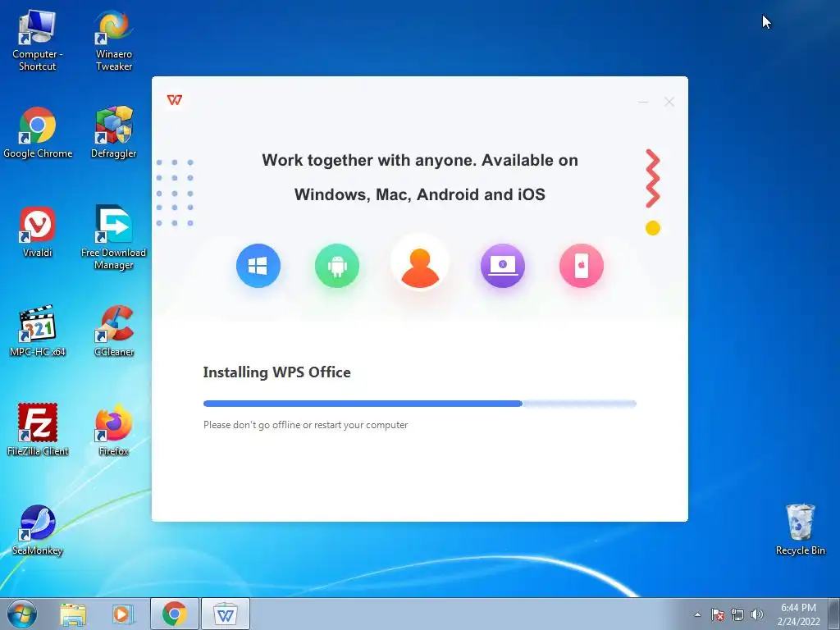Open network status tray icon
The width and height of the screenshot is (840, 630).
tap(737, 614)
